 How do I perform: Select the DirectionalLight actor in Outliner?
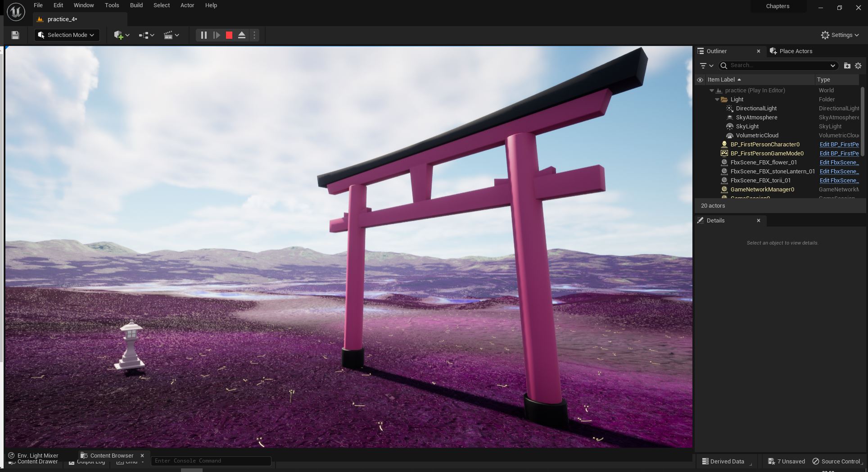point(756,109)
